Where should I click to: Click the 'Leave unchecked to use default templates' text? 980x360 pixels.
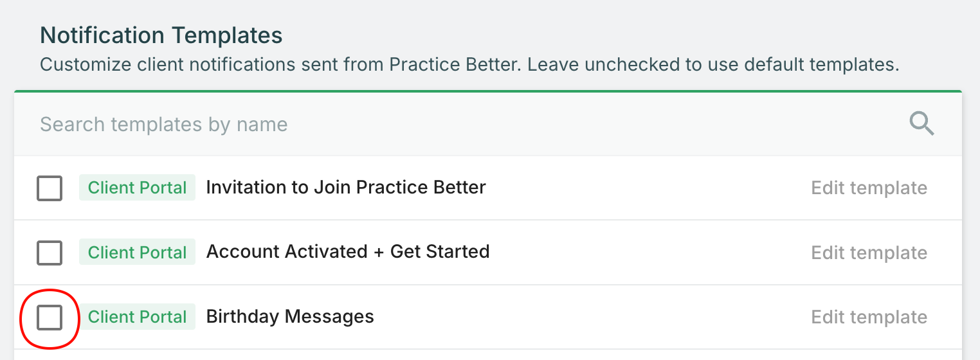(x=714, y=65)
